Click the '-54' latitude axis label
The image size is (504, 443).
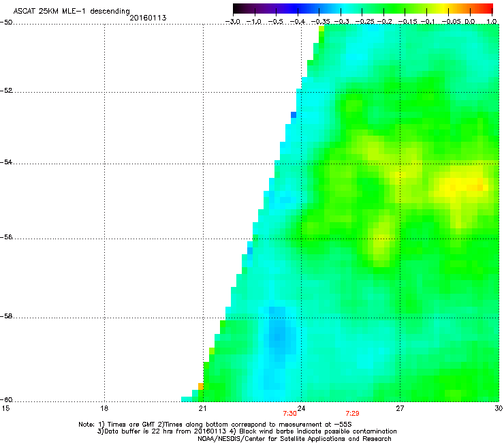pyautogui.click(x=6, y=162)
